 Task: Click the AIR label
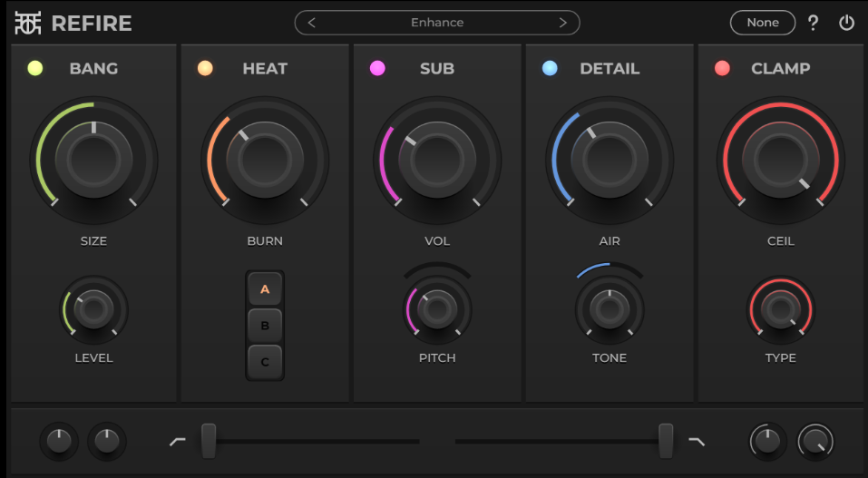pos(610,241)
